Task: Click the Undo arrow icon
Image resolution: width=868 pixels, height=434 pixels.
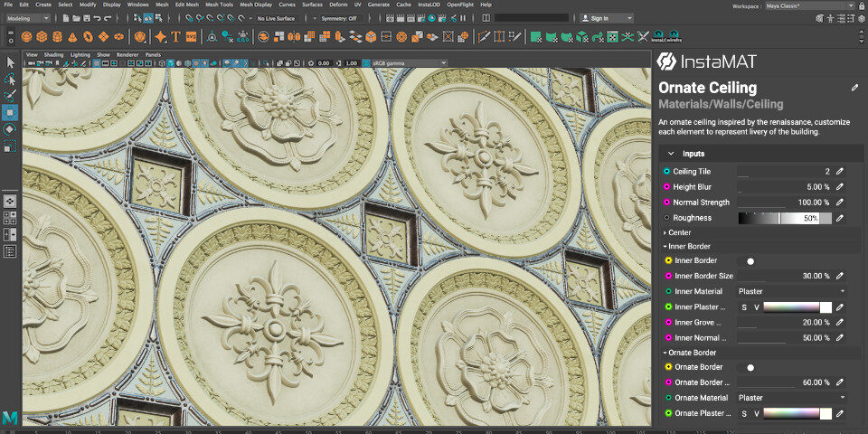Action: (x=98, y=18)
